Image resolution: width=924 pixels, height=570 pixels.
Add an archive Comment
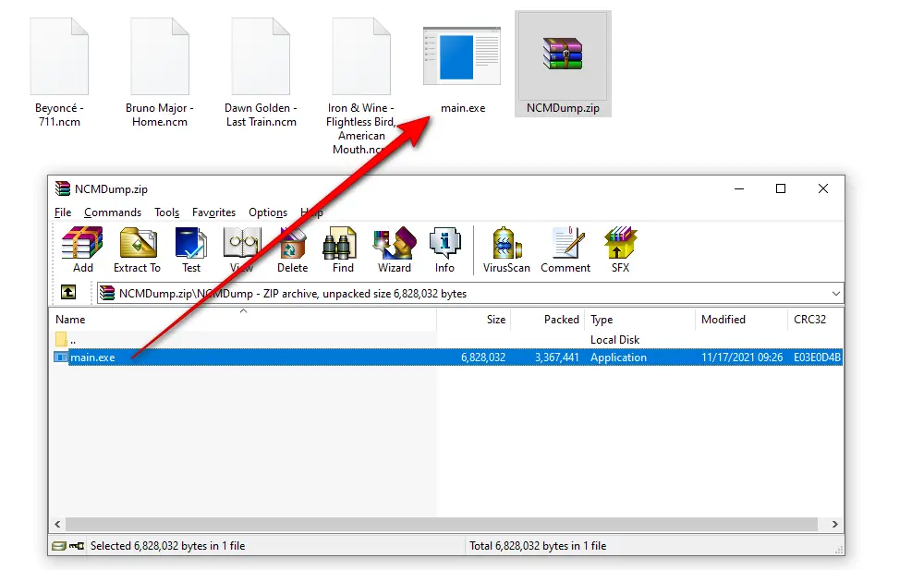coord(565,250)
